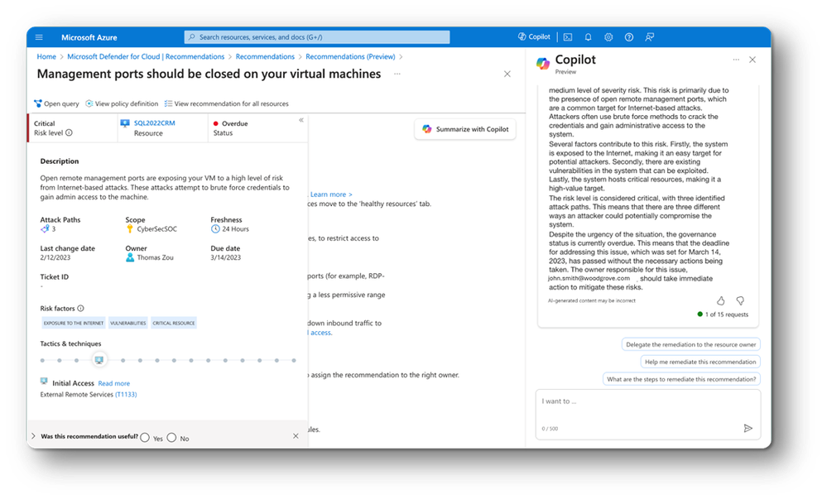The width and height of the screenshot is (827, 504).
Task: Click Read more beside Initial Access
Action: (x=114, y=383)
